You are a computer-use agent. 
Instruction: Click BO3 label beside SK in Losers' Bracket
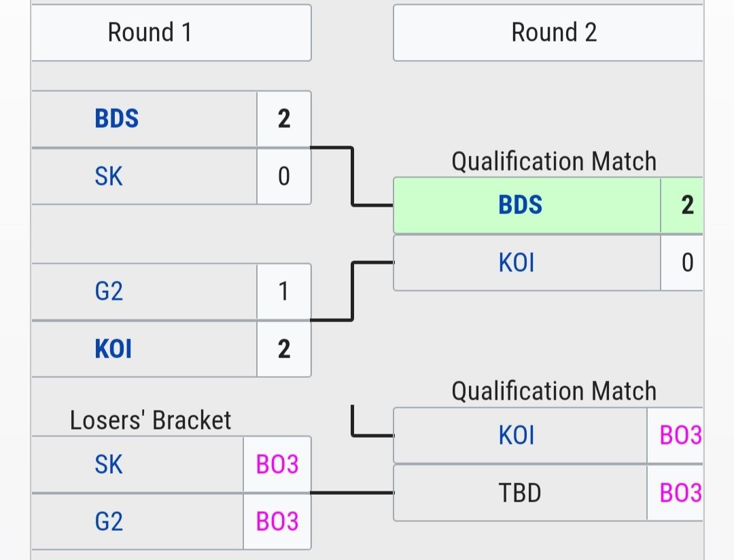277,465
